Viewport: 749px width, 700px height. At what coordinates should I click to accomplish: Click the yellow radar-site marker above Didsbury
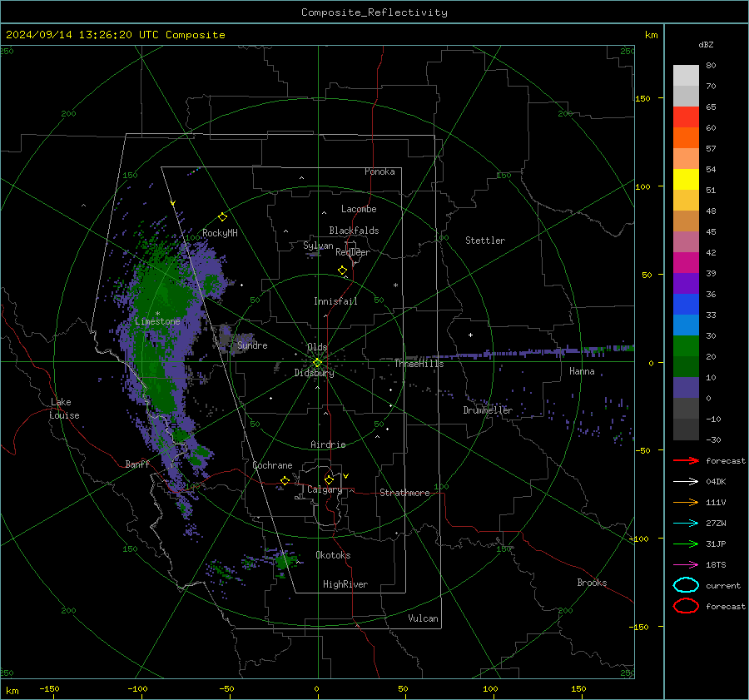[x=317, y=362]
